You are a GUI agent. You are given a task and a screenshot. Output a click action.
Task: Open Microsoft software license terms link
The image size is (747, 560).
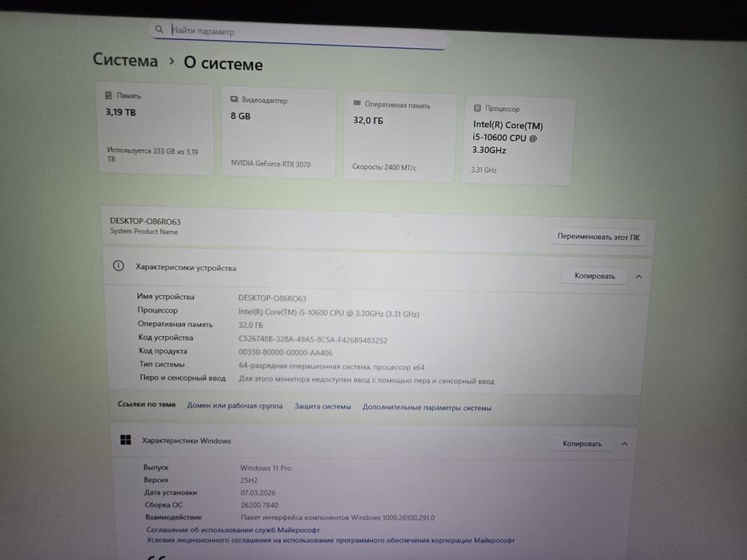(x=331, y=541)
